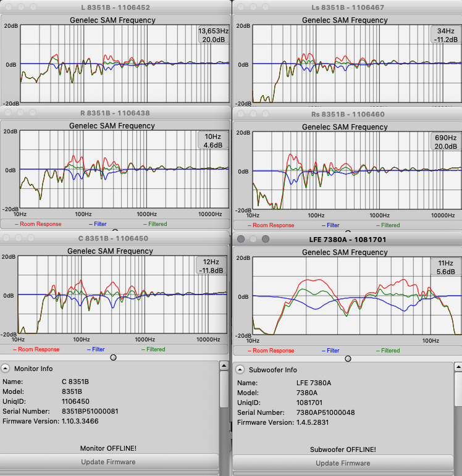Click the Monitor Info panel scrollbar thumb

[x=224, y=389]
